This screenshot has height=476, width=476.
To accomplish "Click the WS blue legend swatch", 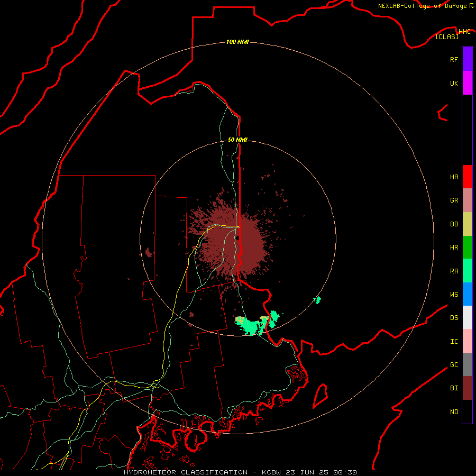I will (x=467, y=294).
